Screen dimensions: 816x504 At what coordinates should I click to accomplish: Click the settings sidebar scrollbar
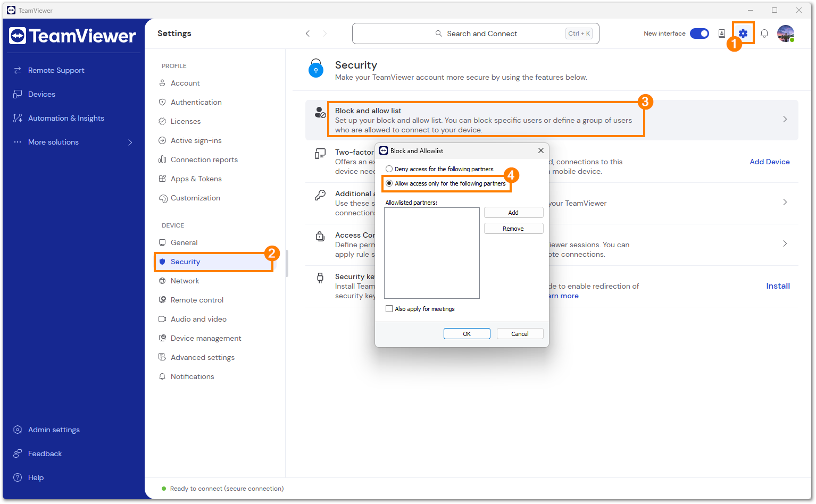point(287,264)
